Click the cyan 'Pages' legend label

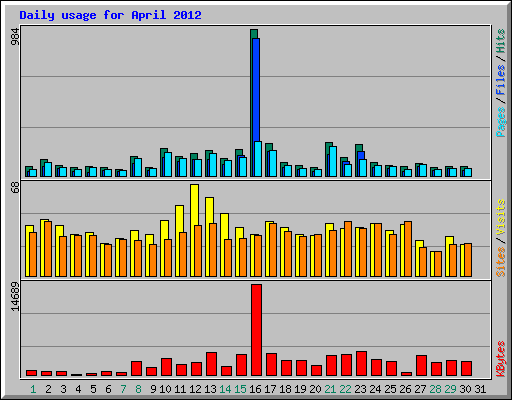pos(501,122)
